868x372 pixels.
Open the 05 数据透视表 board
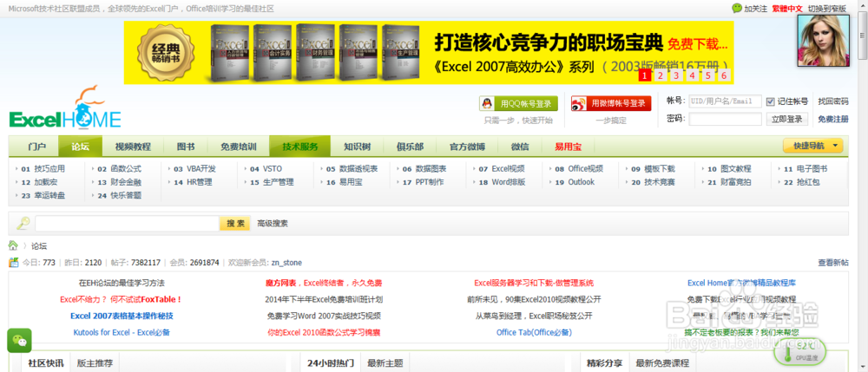tap(352, 168)
